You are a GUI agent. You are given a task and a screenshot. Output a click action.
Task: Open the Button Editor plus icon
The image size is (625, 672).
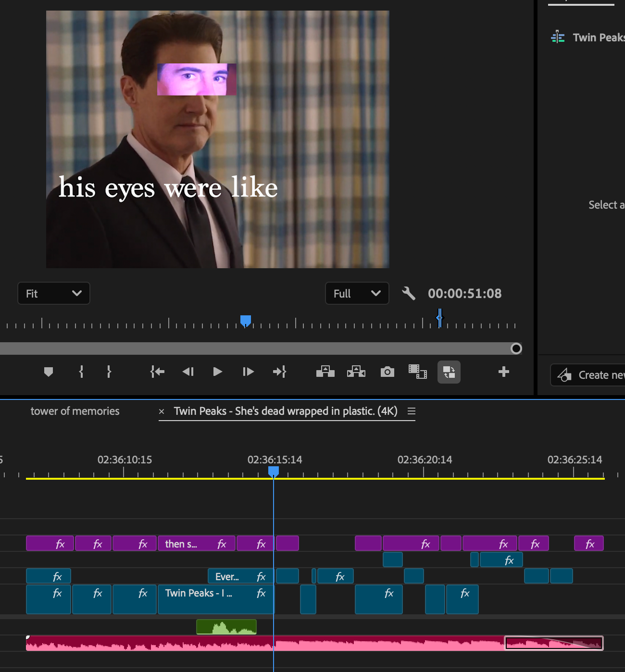(x=504, y=372)
